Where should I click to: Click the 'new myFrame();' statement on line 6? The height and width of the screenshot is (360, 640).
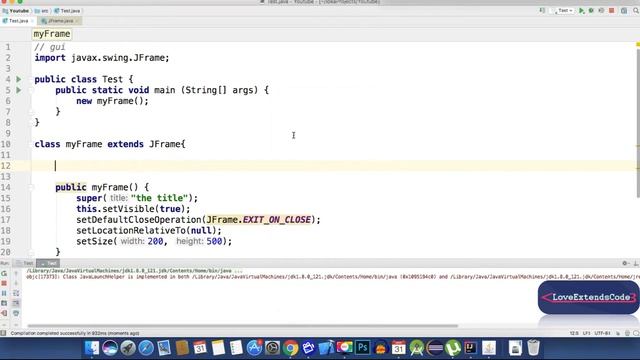coord(112,101)
